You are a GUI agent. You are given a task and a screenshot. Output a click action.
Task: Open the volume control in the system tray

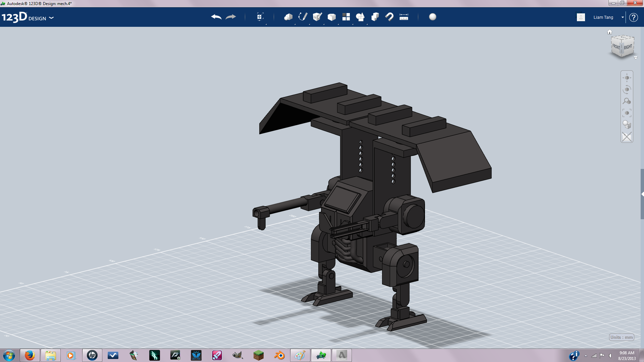610,356
